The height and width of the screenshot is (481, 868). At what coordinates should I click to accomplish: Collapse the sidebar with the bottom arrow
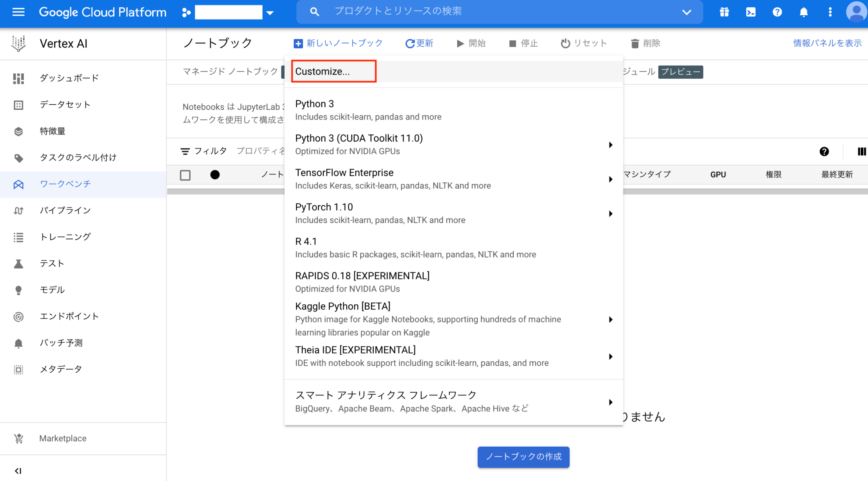pyautogui.click(x=18, y=470)
